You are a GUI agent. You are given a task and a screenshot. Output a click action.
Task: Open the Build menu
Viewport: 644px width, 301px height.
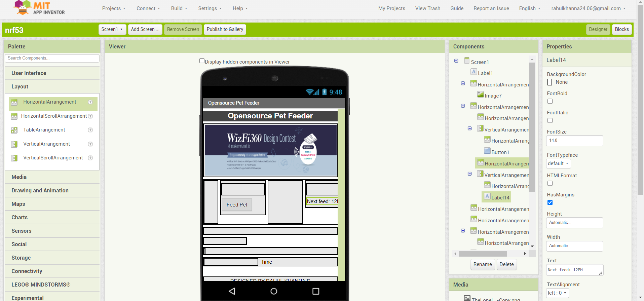pyautogui.click(x=179, y=8)
